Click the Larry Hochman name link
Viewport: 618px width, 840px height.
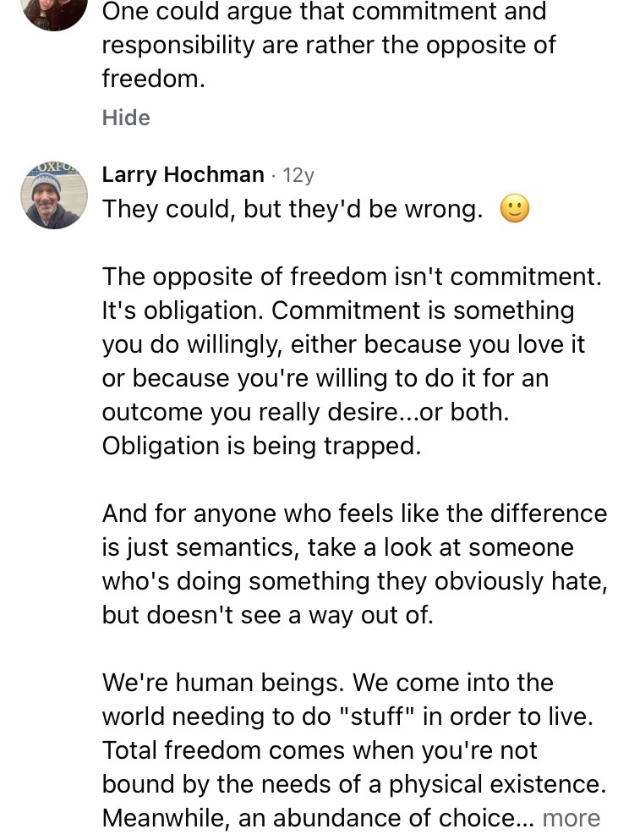183,175
